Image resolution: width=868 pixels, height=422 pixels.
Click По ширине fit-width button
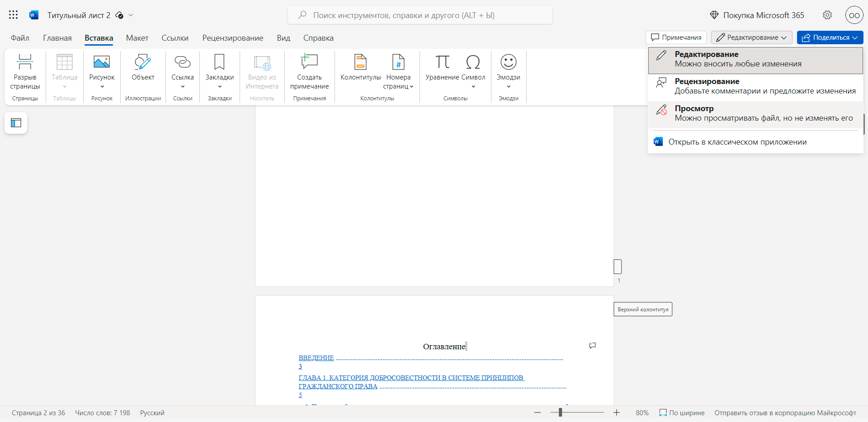[x=682, y=413]
